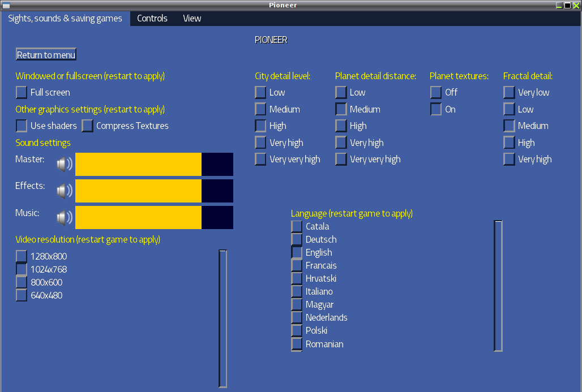Set City detail level to Very very high
The height and width of the screenshot is (392, 582).
pyautogui.click(x=260, y=159)
